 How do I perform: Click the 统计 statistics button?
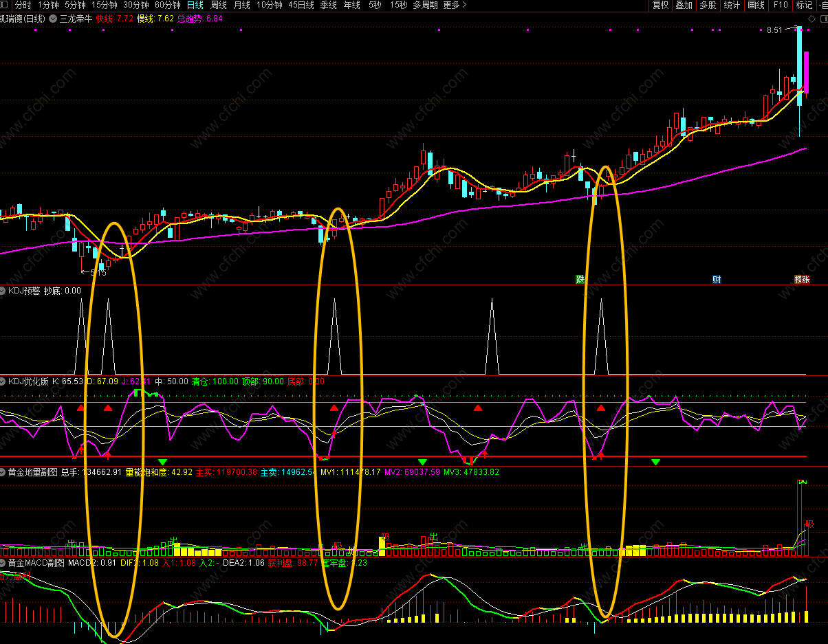click(x=732, y=5)
